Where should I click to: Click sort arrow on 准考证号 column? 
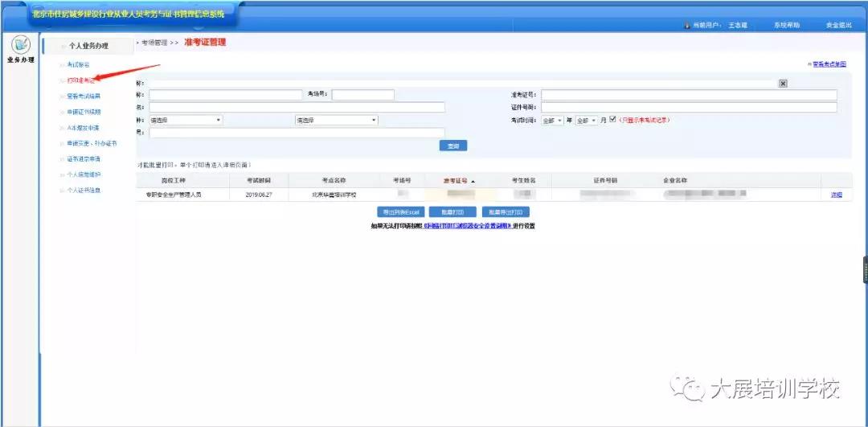pyautogui.click(x=473, y=181)
